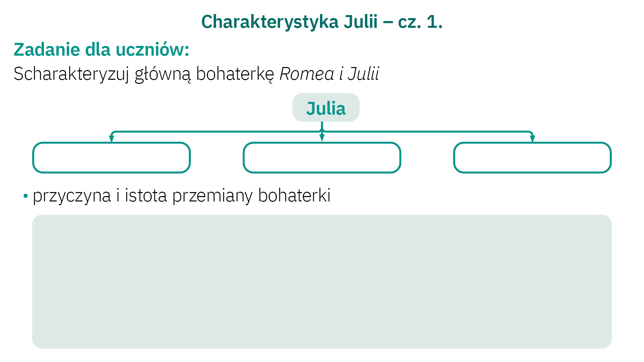
Task: Click inside the middle empty outlined box
Action: tap(322, 158)
